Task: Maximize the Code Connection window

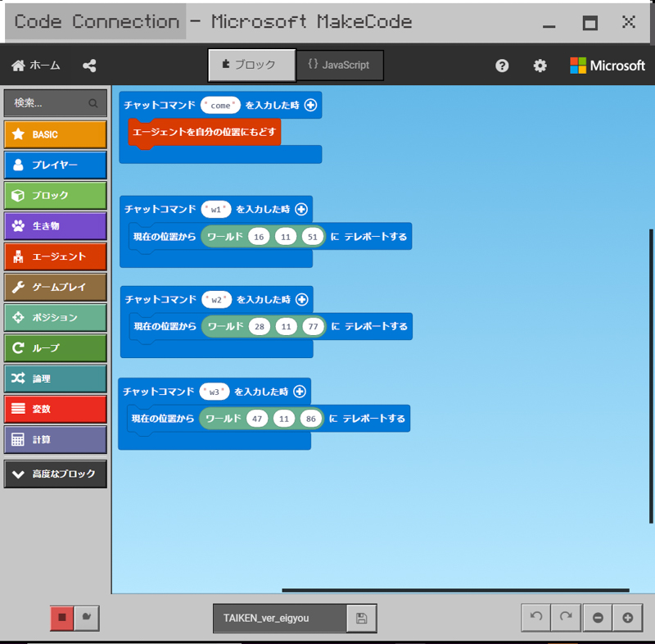Action: tap(589, 23)
